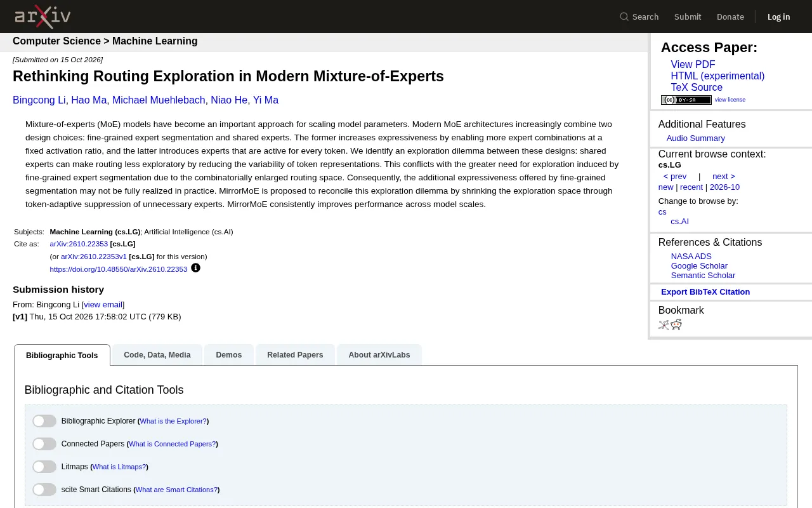Open the Donate page
This screenshot has width=812, height=508.
[730, 17]
